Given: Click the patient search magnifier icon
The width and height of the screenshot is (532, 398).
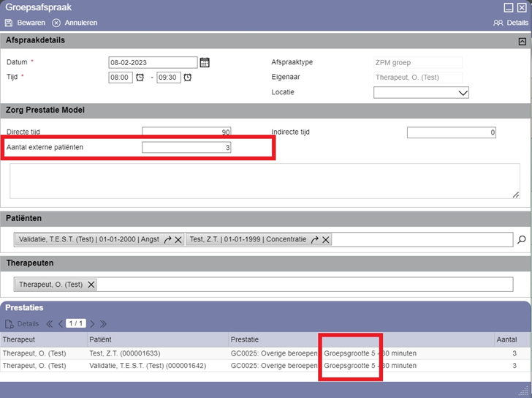Looking at the screenshot, I should click(521, 239).
